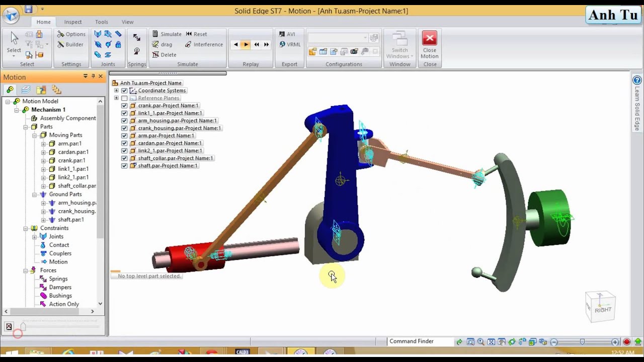Toggle shaft.par-Project Name:1 checkbox
Viewport: 644px width, 362px height.
click(x=124, y=166)
